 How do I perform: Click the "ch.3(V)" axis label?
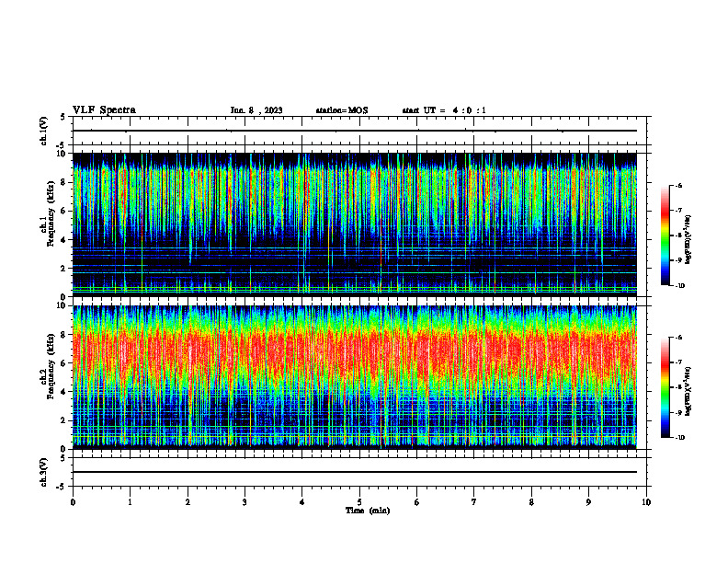coord(43,473)
